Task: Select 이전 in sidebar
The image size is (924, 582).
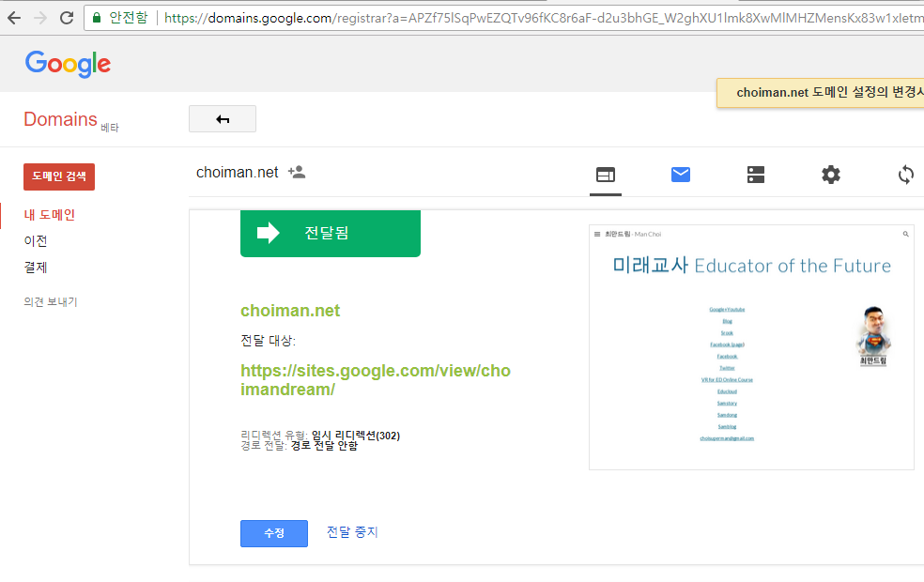Action: 36,241
